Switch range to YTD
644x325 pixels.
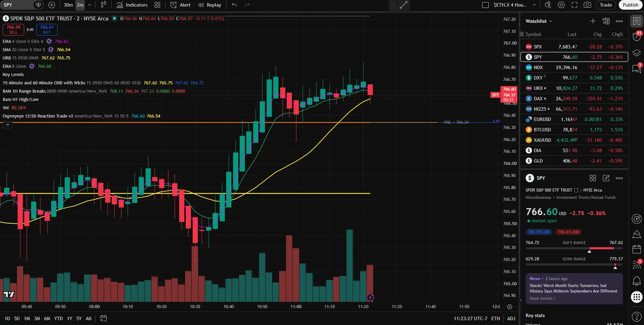point(58,318)
